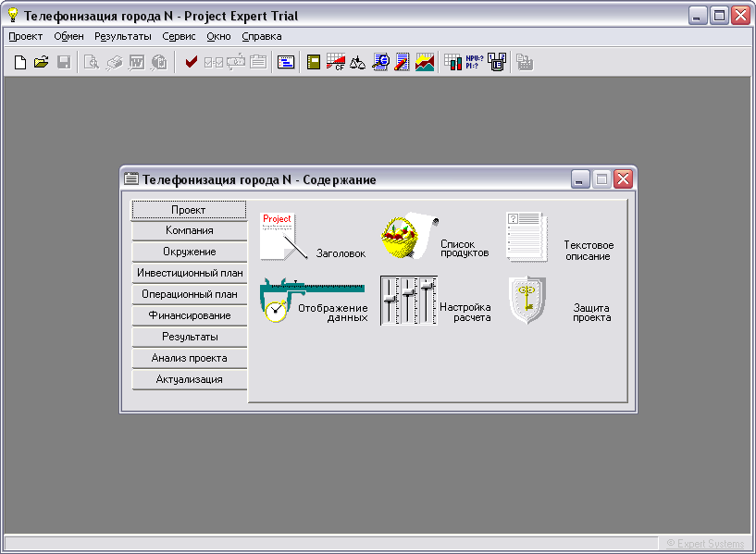756x554 pixels.
Task: Select the Актуализация section button
Action: [189, 379]
